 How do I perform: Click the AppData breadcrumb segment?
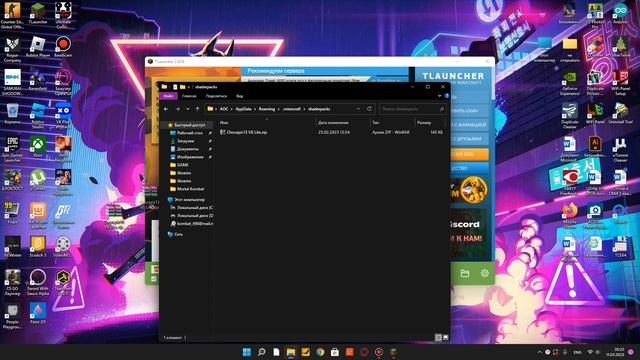243,109
